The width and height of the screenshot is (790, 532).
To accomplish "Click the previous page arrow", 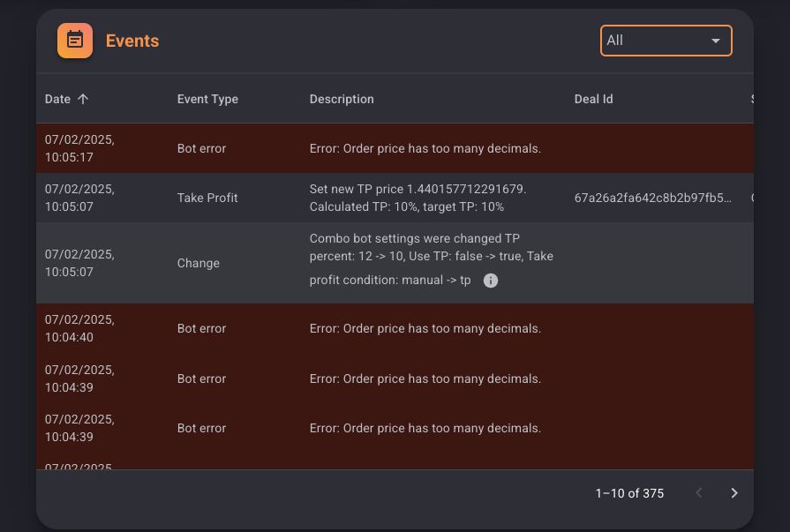I will point(699,493).
